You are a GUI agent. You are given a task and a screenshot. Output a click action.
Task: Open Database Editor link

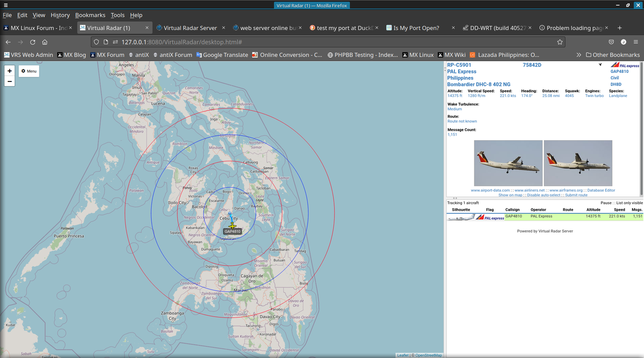[x=601, y=191]
